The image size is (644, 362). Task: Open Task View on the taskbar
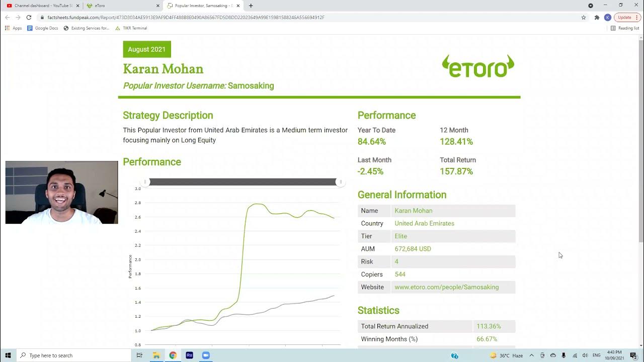[139, 355]
